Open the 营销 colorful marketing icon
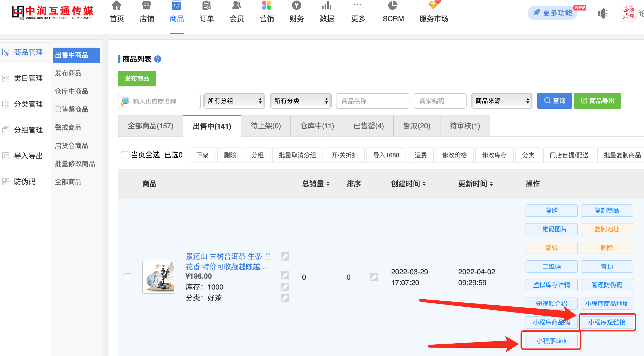The width and height of the screenshot is (644, 356). (267, 5)
